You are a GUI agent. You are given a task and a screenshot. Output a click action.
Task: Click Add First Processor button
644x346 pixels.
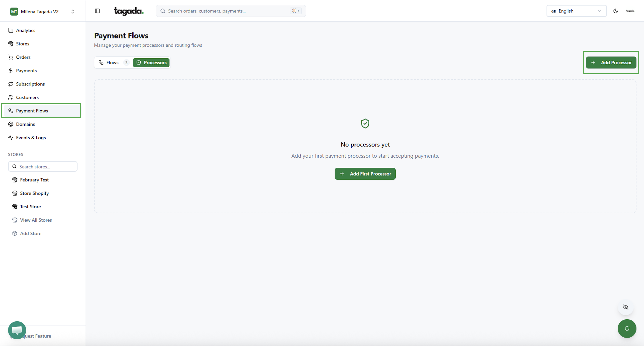365,174
